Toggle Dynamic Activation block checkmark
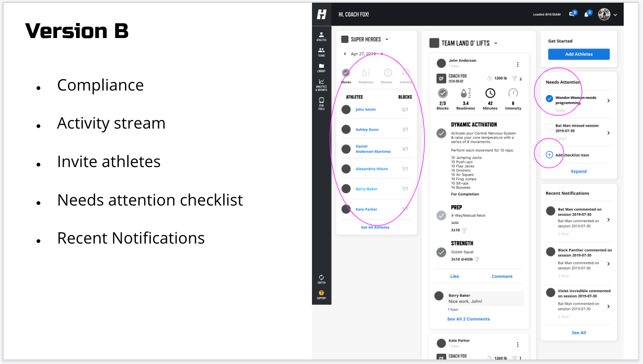Screen dimensions: 643x364 441,134
